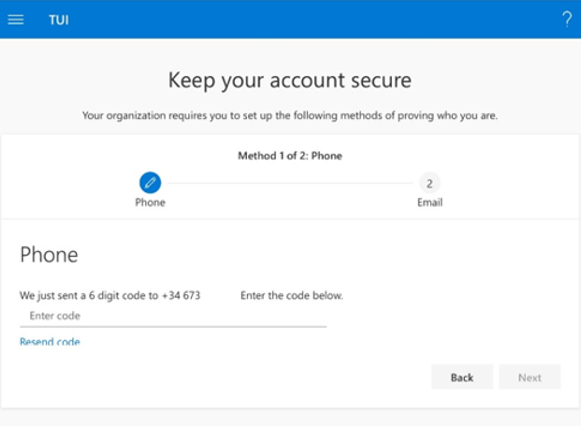This screenshot has width=581, height=426.
Task: Click the organization requirement description sentence
Action: pyautogui.click(x=290, y=116)
